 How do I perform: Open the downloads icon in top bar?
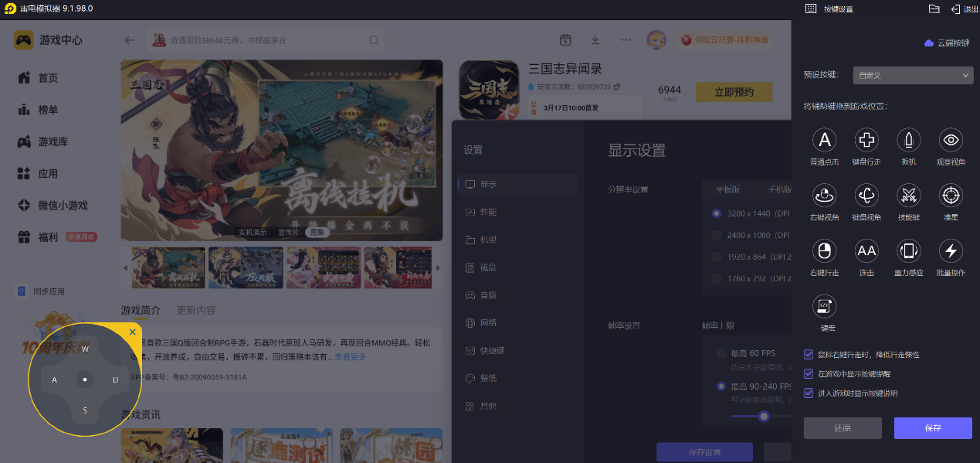(595, 40)
